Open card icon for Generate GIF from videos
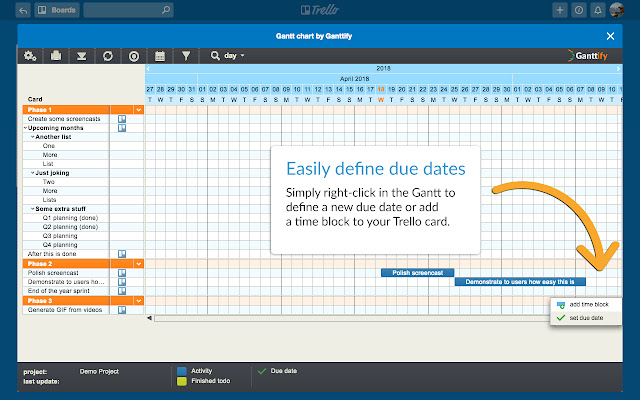The height and width of the screenshot is (400, 640). (122, 310)
